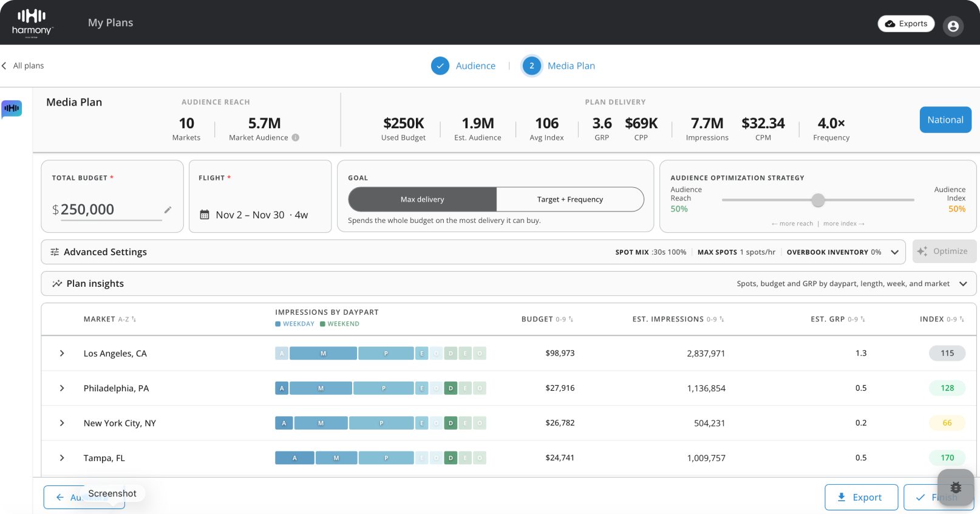This screenshot has width=980, height=514.
Task: Sort by Index column sort icon
Action: pyautogui.click(x=962, y=319)
